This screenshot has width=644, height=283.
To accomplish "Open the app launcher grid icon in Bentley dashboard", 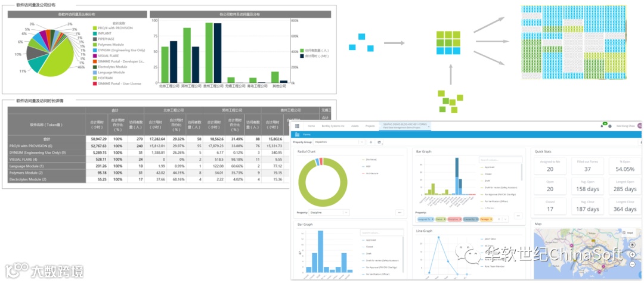I will 297,126.
